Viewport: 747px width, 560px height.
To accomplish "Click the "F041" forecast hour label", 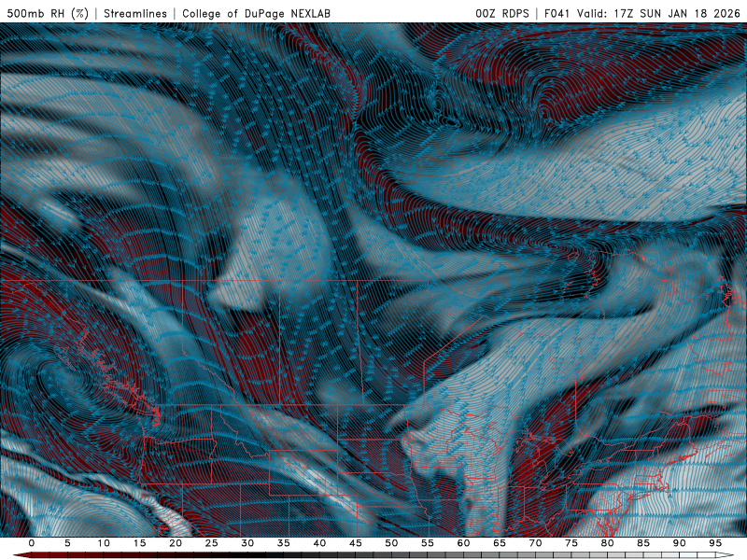I will coord(558,13).
